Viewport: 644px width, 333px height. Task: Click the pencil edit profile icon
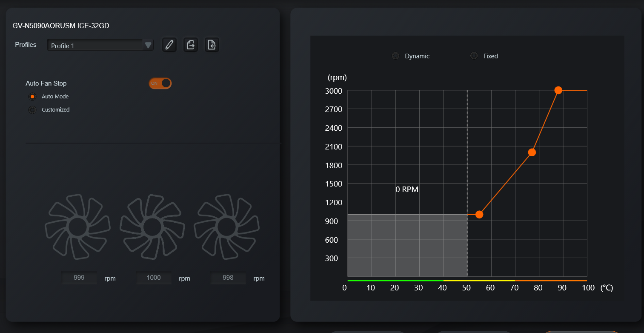click(x=169, y=45)
